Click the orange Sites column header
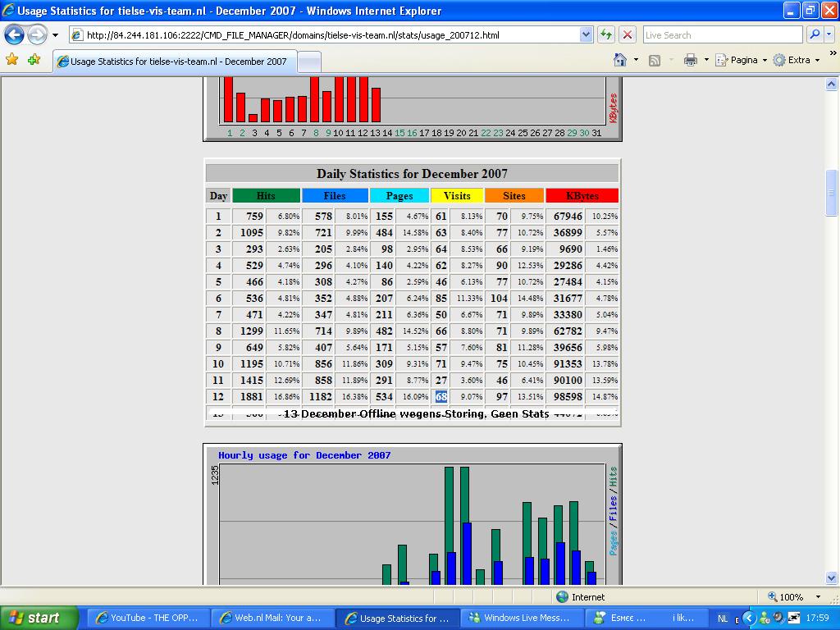840x630 pixels. click(514, 195)
